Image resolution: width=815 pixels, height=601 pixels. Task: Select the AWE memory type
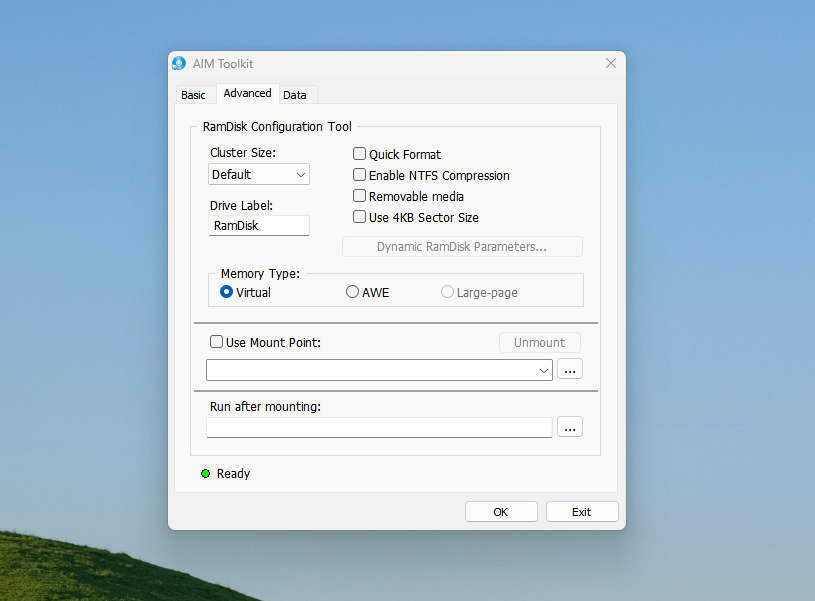tap(352, 292)
